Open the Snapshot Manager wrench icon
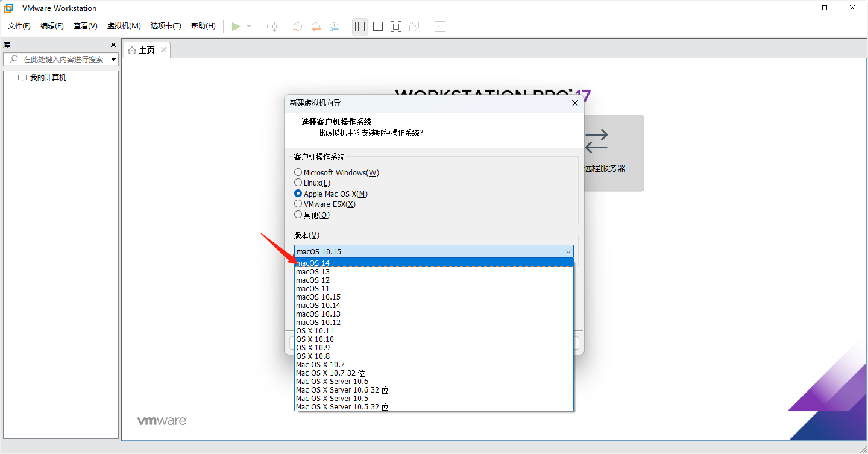 pos(334,27)
